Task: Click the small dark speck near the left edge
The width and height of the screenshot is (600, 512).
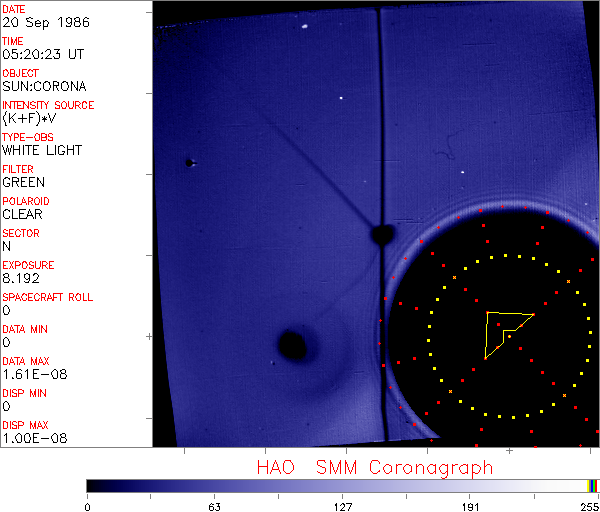Action: point(188,162)
